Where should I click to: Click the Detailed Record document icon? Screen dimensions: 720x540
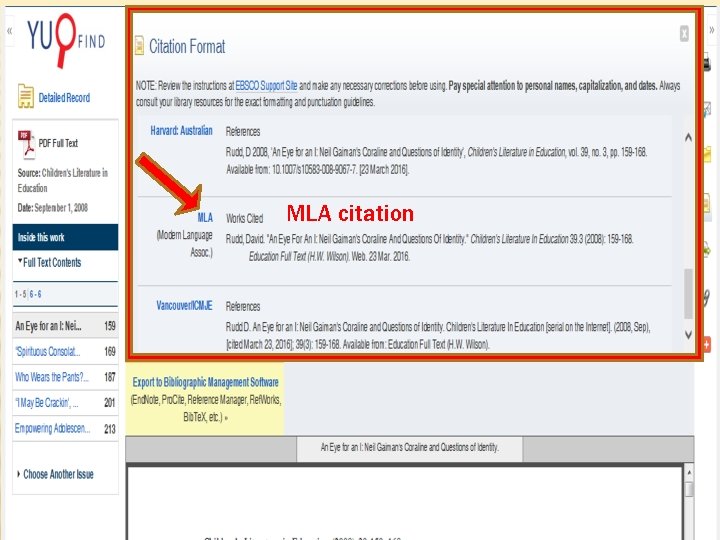click(26, 96)
